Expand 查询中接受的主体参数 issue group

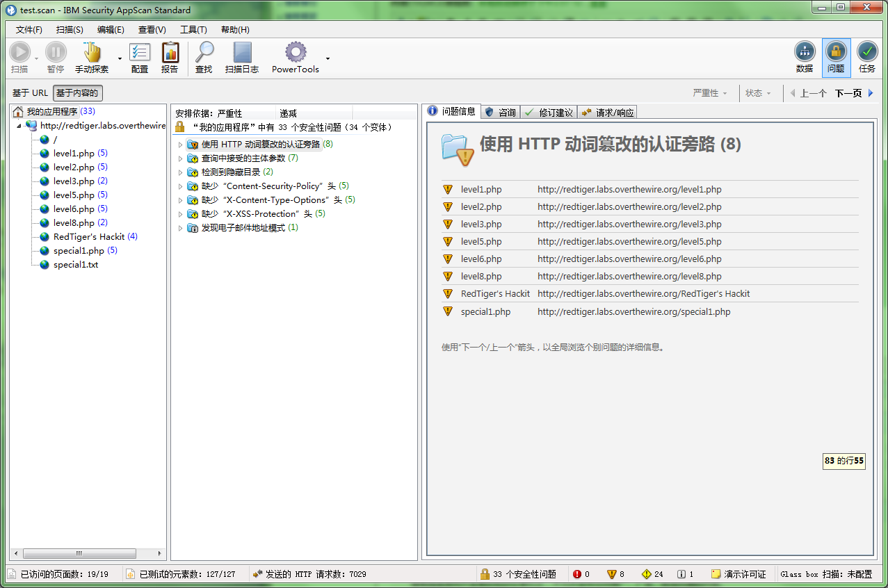pyautogui.click(x=181, y=158)
